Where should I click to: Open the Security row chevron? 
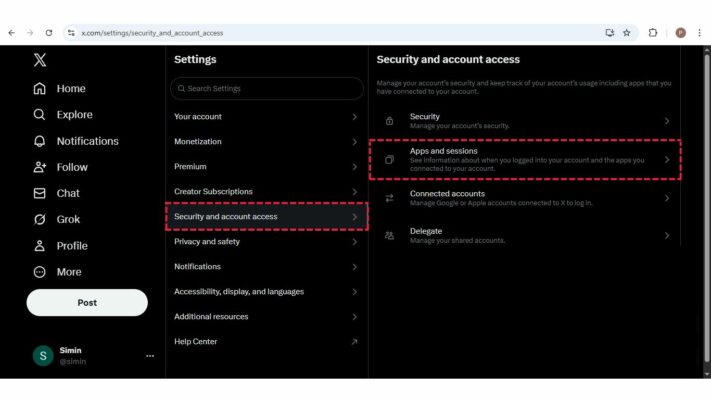tap(667, 121)
